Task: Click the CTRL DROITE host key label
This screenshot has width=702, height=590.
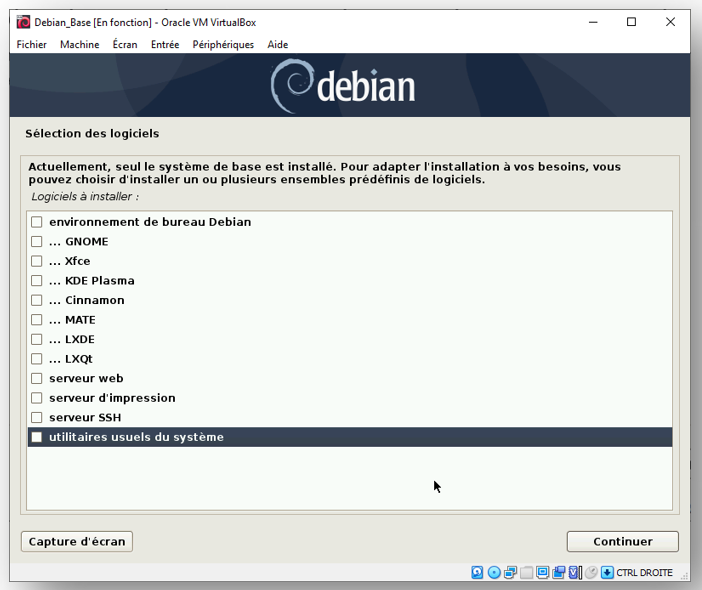Action: pyautogui.click(x=644, y=573)
